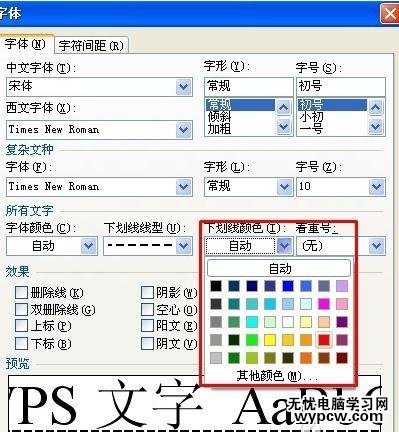The width and height of the screenshot is (399, 432).
Task: Select the magenta color swatch
Action: (324, 304)
